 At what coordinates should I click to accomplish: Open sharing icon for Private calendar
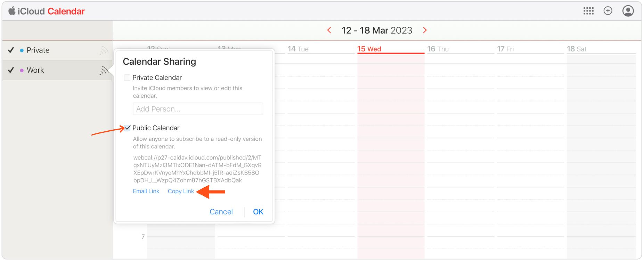(104, 51)
